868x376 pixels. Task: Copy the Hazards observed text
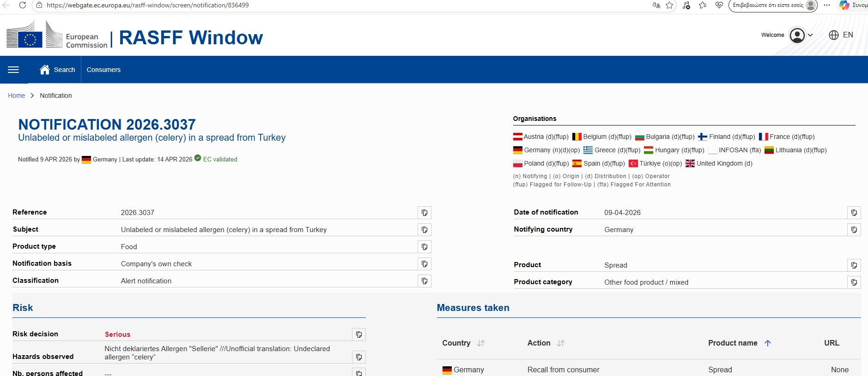359,357
